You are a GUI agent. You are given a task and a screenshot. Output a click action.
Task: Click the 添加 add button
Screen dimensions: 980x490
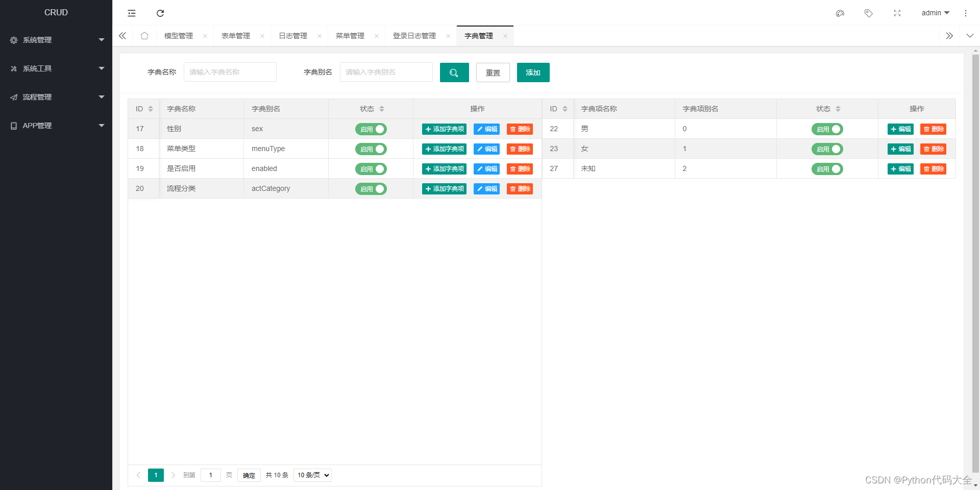tap(533, 72)
